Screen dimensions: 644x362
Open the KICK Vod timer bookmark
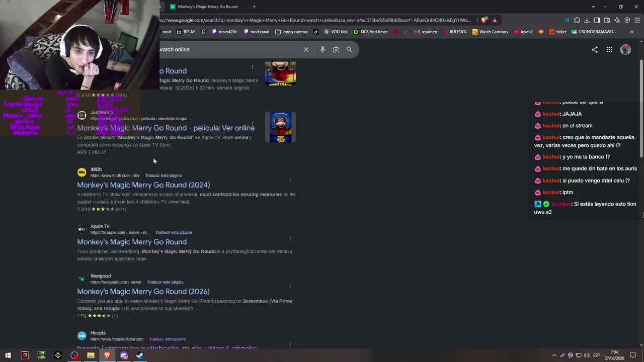click(370, 32)
